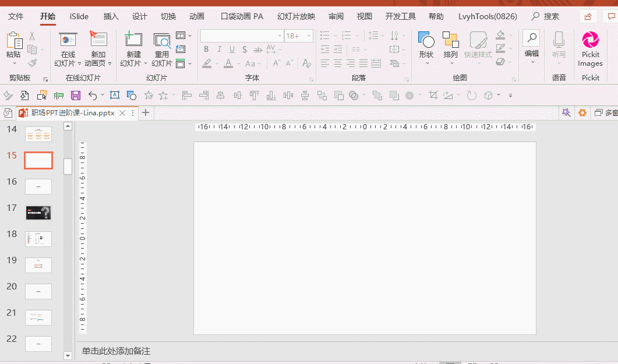Click the plus button to add new tab
This screenshot has width=618, height=364.
coord(146,112)
